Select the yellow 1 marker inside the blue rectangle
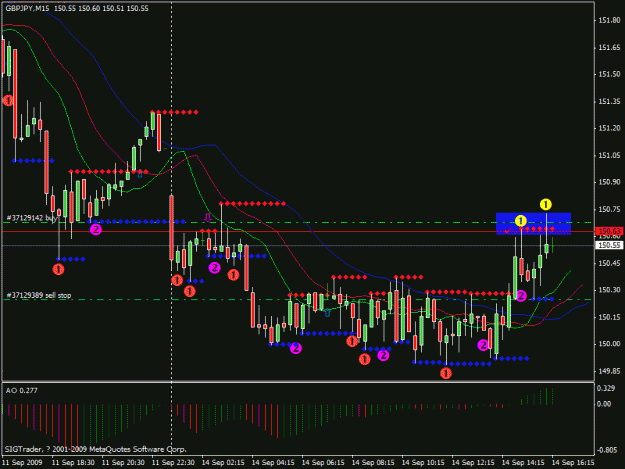 [x=521, y=221]
